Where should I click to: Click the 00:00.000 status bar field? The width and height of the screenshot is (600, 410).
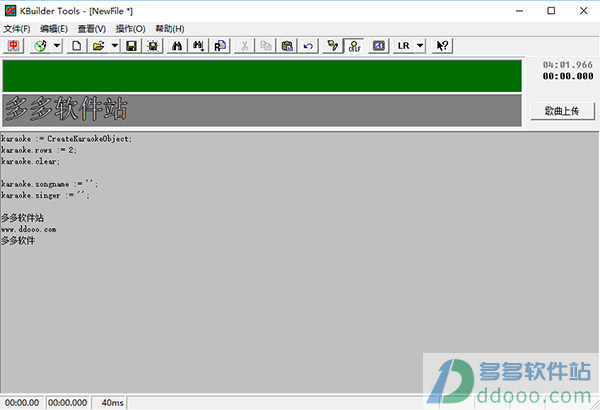67,403
